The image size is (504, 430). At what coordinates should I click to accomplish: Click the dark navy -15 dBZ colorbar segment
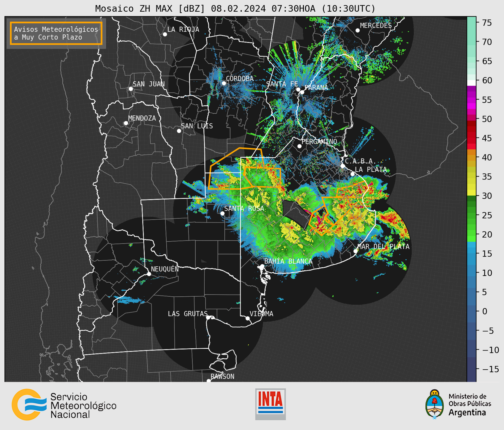pyautogui.click(x=471, y=369)
